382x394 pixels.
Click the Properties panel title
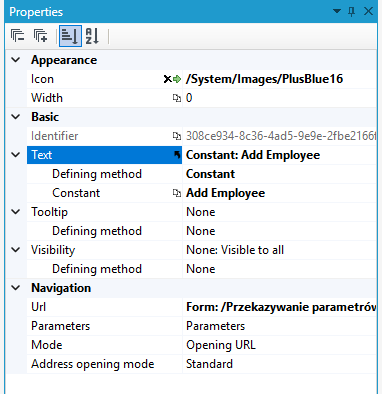(36, 12)
